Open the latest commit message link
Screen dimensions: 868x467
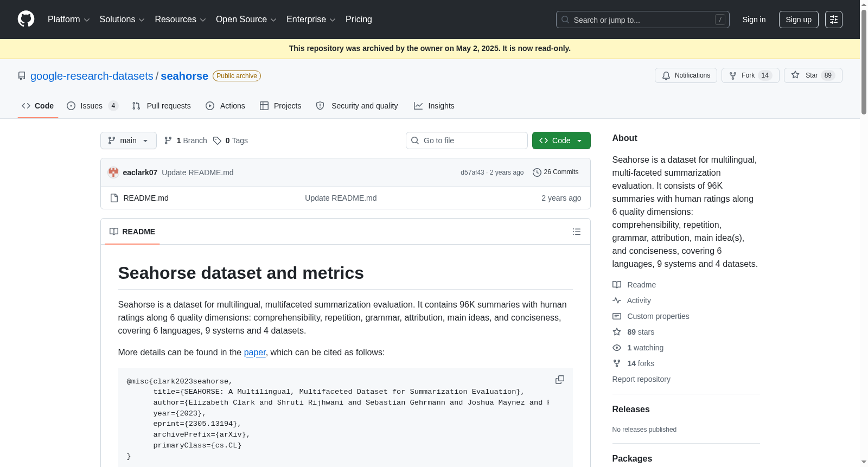(197, 172)
